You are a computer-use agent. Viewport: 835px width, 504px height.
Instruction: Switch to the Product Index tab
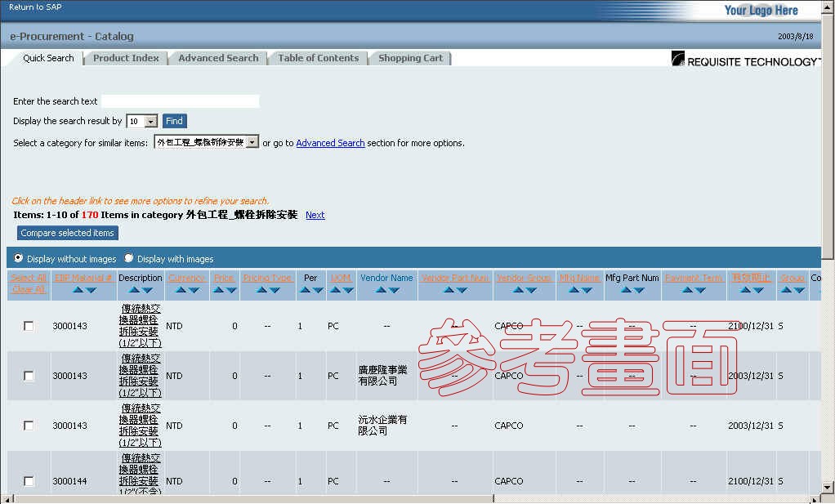(x=126, y=58)
